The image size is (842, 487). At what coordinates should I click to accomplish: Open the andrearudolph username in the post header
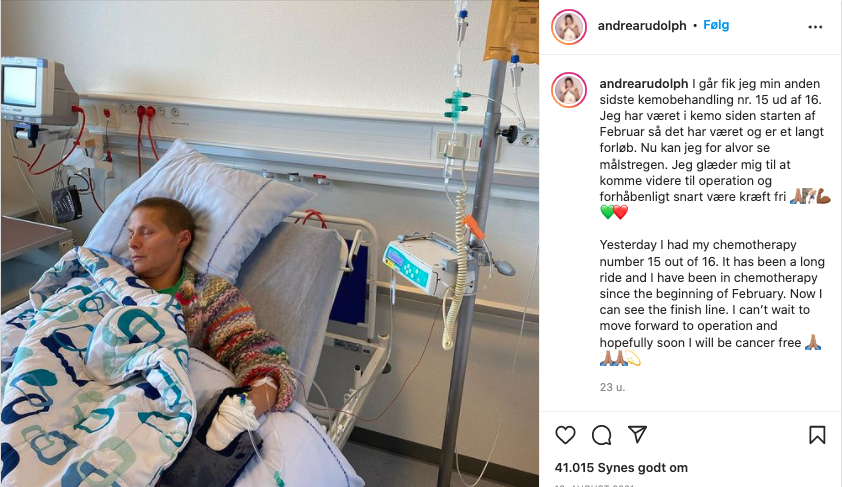[x=642, y=26]
